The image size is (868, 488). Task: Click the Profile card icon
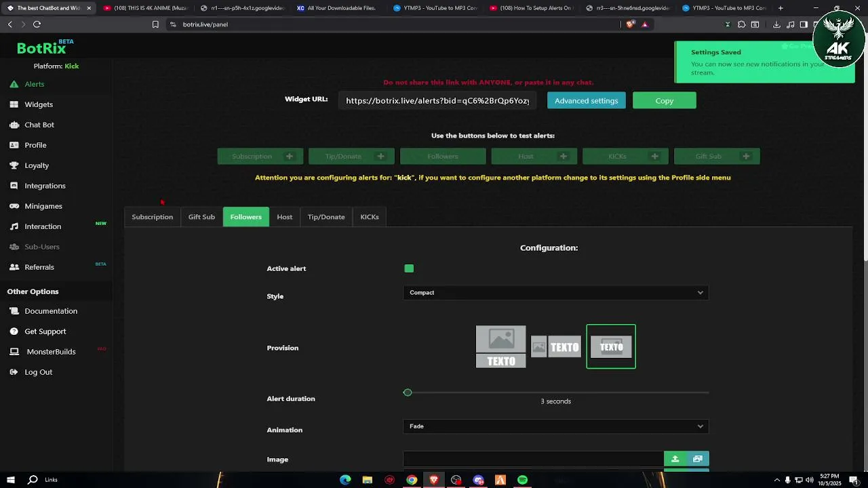click(x=14, y=145)
